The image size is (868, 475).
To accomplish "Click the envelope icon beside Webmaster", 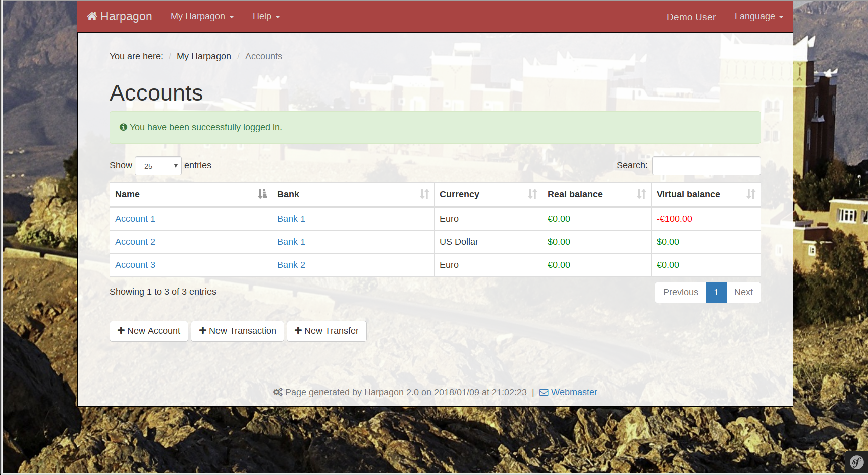I will tap(544, 392).
